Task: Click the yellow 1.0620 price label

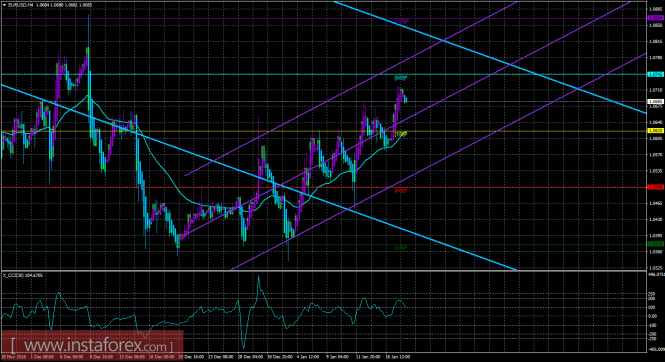Action: pyautogui.click(x=656, y=131)
